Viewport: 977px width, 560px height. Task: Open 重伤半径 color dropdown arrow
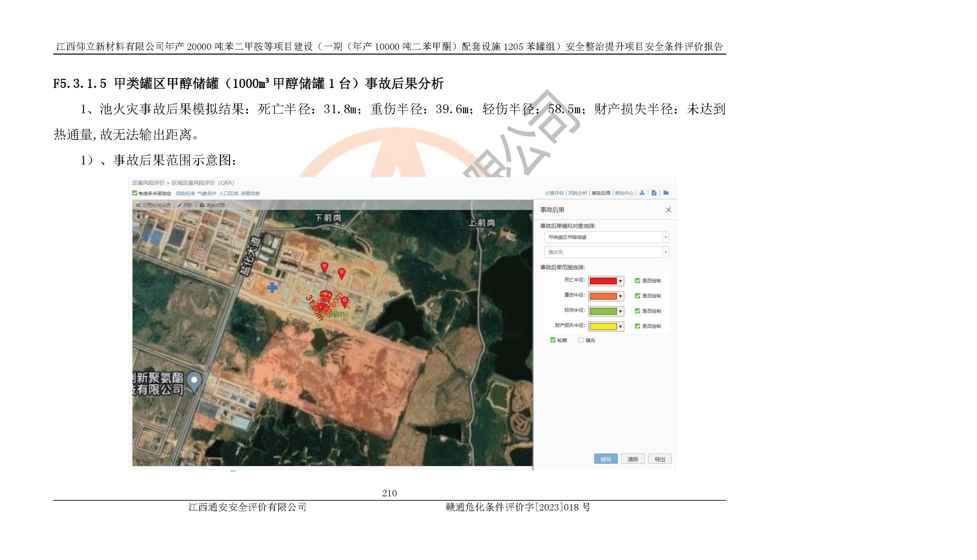620,296
